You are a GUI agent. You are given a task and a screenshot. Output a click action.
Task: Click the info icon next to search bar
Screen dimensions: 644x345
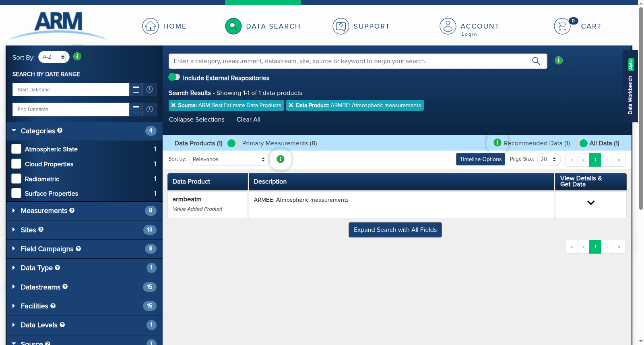coord(559,60)
